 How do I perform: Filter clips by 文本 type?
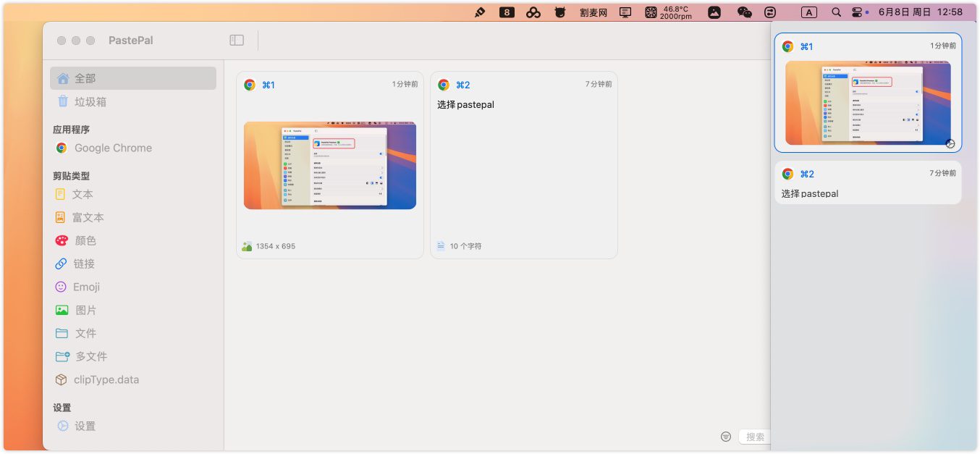tap(133, 194)
